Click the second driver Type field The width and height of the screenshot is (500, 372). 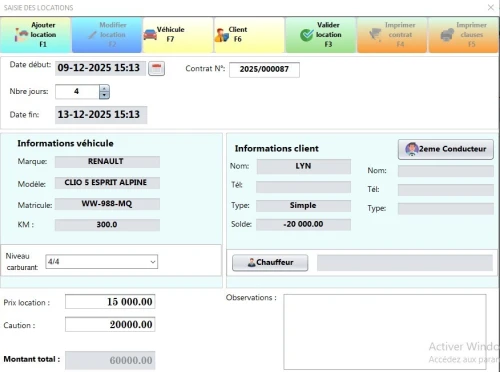tap(446, 209)
